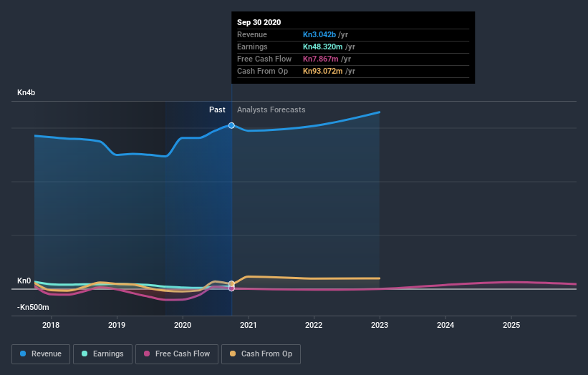Image resolution: width=588 pixels, height=375 pixels.
Task: Click the Earnings row label in tooltip
Action: pyautogui.click(x=252, y=47)
